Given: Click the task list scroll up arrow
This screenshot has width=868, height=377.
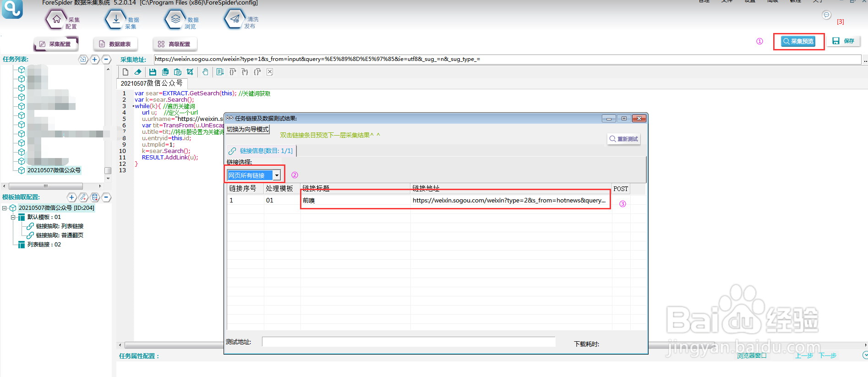Looking at the screenshot, I should coord(108,69).
